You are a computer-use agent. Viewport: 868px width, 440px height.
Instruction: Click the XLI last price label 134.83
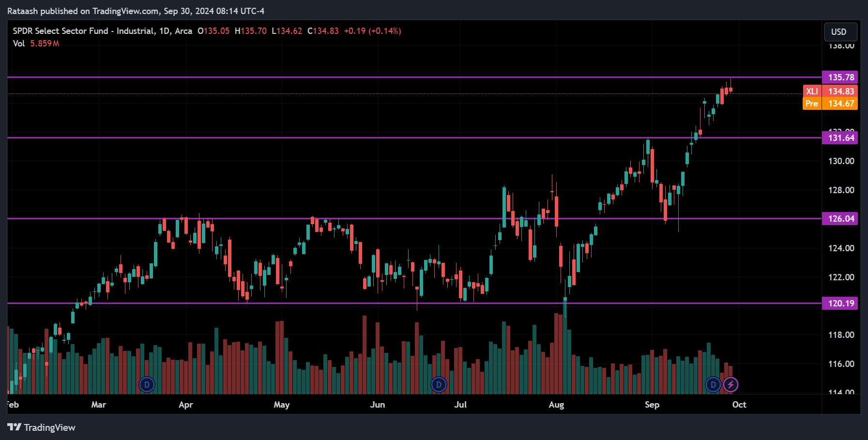pyautogui.click(x=830, y=91)
